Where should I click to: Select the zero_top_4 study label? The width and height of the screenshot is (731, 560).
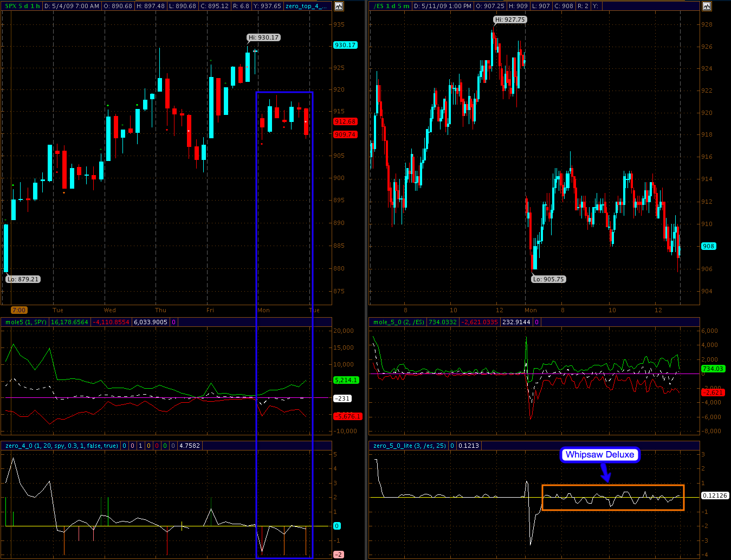[306, 6]
